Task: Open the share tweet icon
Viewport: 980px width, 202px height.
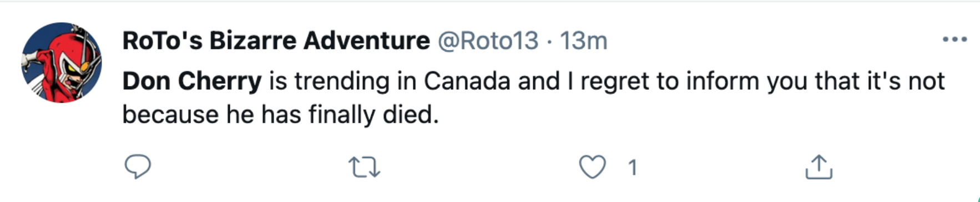Action: 819,166
